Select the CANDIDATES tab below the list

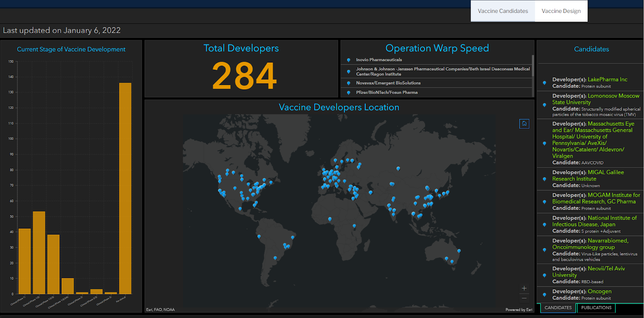pyautogui.click(x=558, y=308)
